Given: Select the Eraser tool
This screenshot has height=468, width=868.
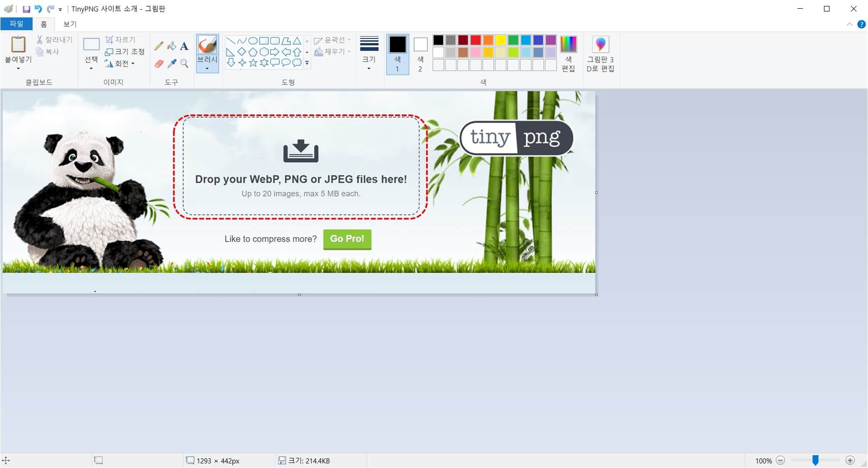Looking at the screenshot, I should coord(159,63).
